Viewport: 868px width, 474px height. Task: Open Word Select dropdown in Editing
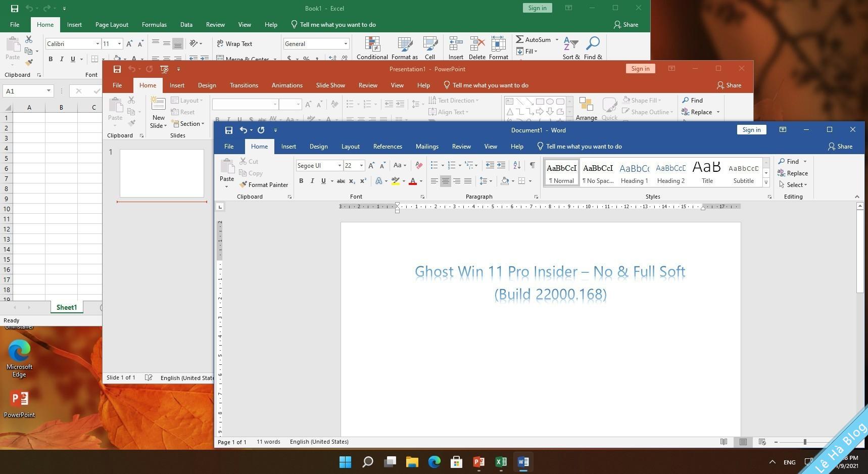tap(793, 185)
